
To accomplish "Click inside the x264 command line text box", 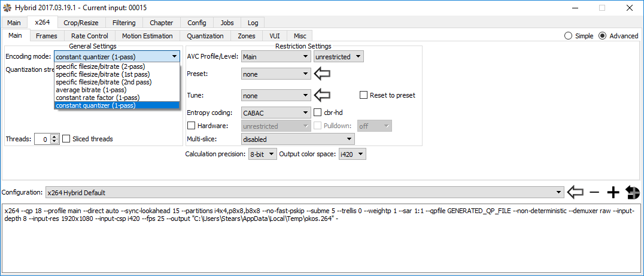I will pyautogui.click(x=321, y=238).
